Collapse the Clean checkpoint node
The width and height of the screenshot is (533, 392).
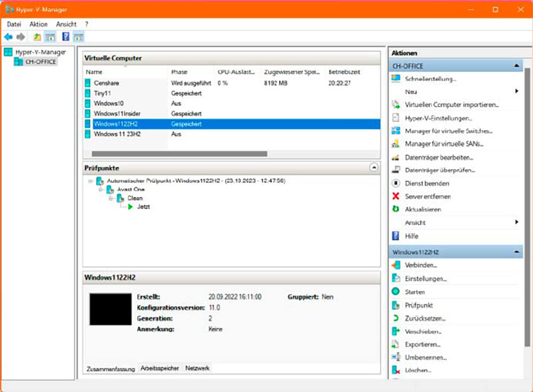[111, 198]
